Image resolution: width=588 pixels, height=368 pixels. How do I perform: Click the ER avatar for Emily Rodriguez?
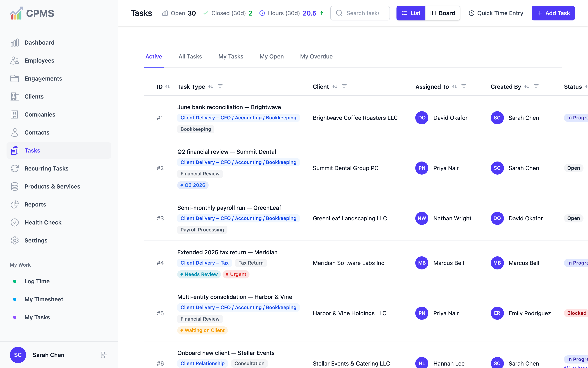point(497,313)
